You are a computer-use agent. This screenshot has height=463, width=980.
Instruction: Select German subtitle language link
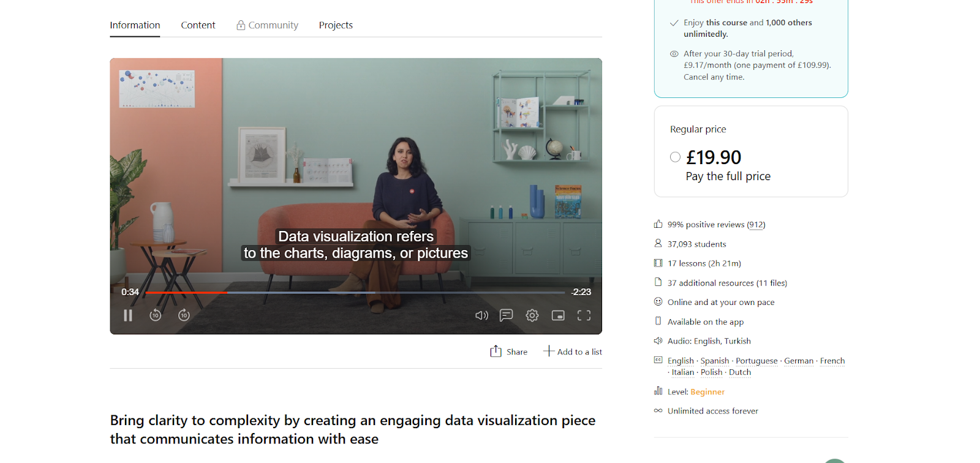pos(799,361)
